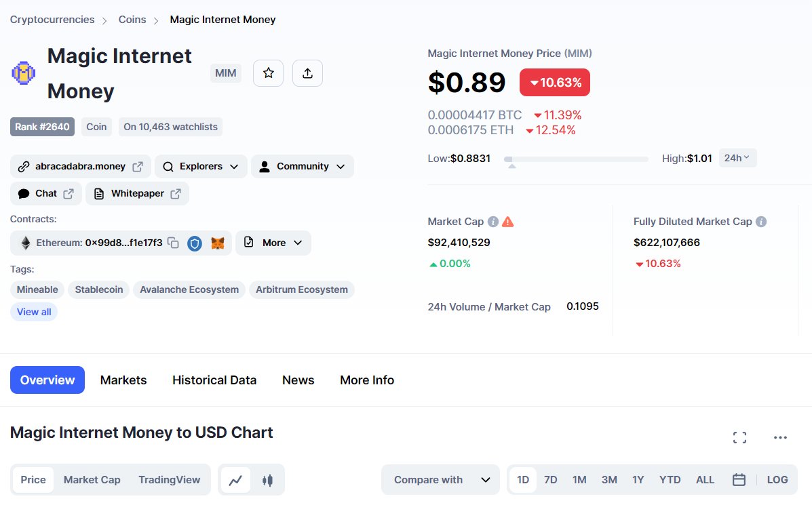Go to the Cryptocurrencies breadcrumb
This screenshot has height=505, width=812.
52,20
